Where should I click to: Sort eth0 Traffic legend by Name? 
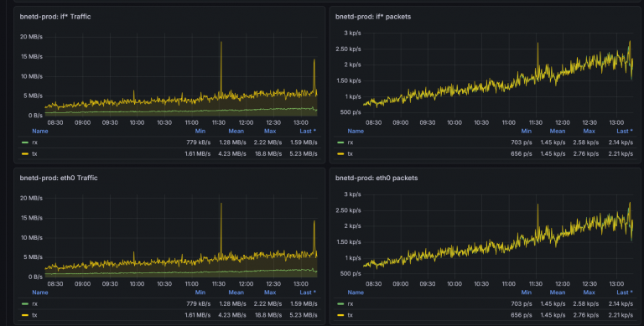pyautogui.click(x=40, y=292)
